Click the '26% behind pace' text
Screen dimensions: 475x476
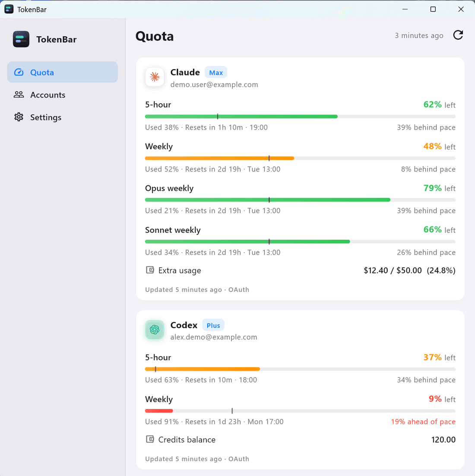[x=426, y=252]
